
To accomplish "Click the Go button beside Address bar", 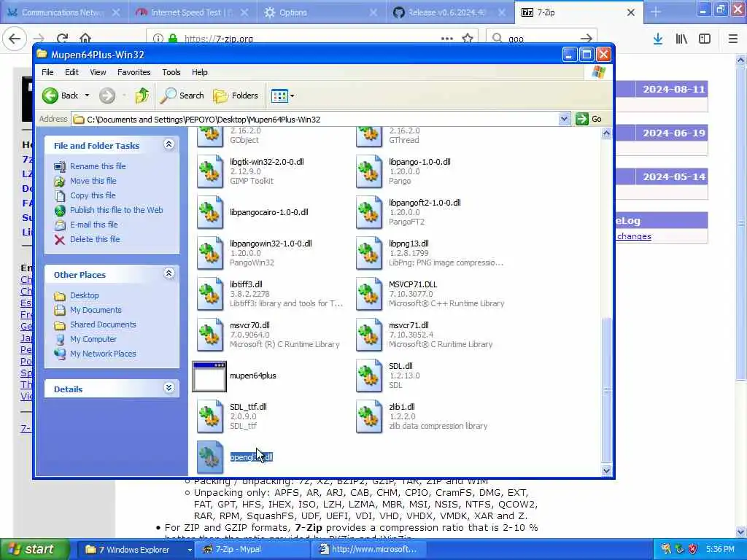I will pyautogui.click(x=589, y=119).
